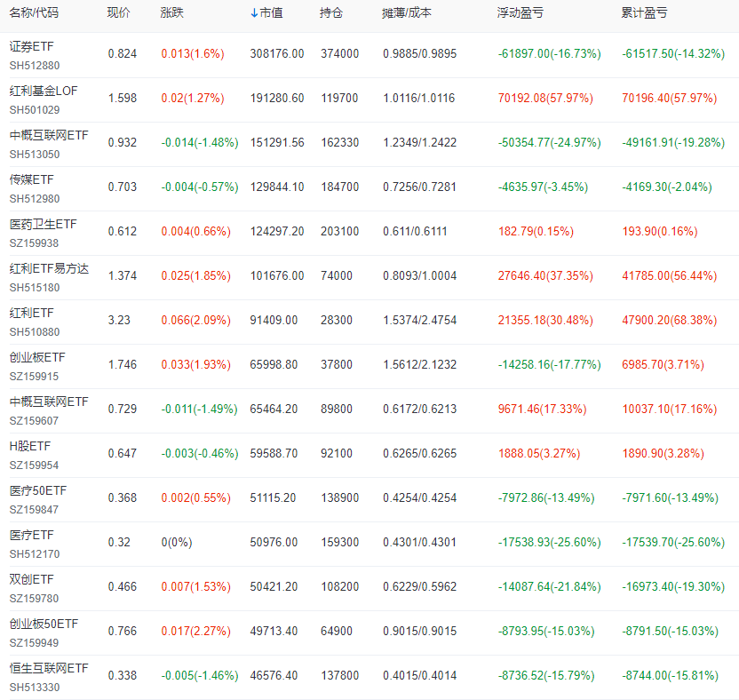Click the cost cell 0.7256/0.7281
Screen dimensions: 739x700
click(419, 187)
